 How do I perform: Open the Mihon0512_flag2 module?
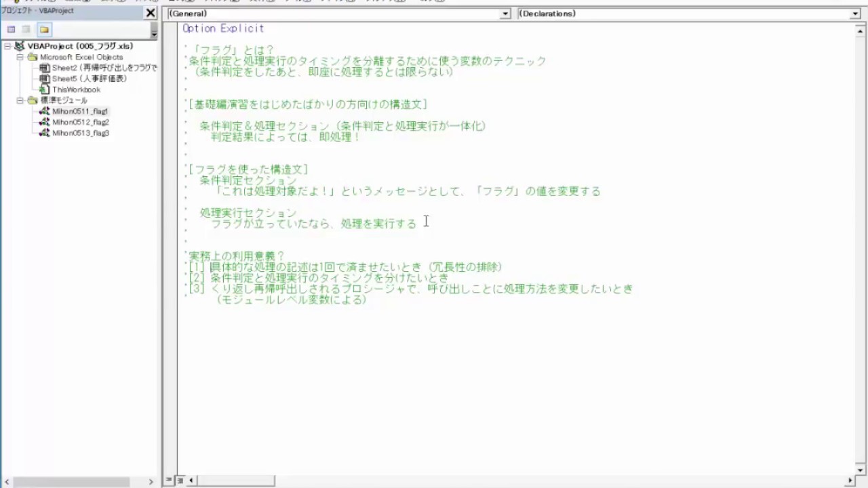point(80,122)
